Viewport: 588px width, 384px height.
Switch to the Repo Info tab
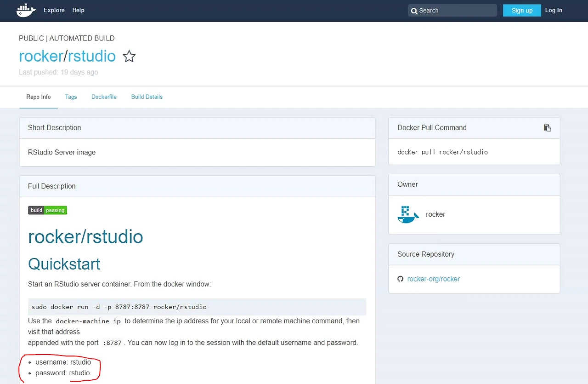tap(39, 97)
